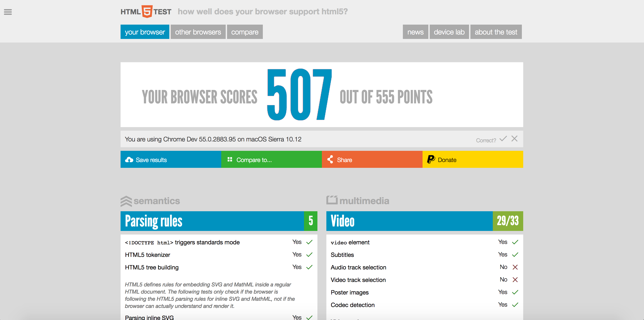The image size is (644, 320).
Task: Click 'Video track selection' row label
Action: tap(358, 280)
